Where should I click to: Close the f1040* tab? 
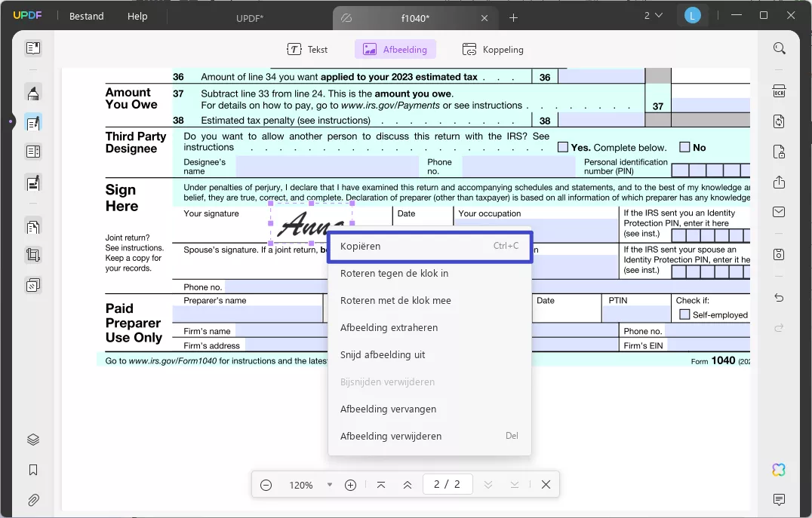pyautogui.click(x=484, y=18)
